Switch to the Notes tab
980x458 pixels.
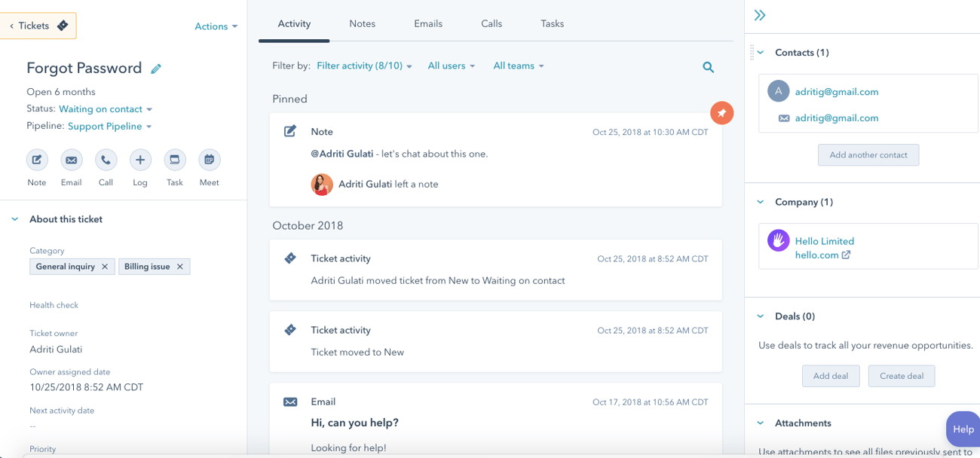point(362,23)
